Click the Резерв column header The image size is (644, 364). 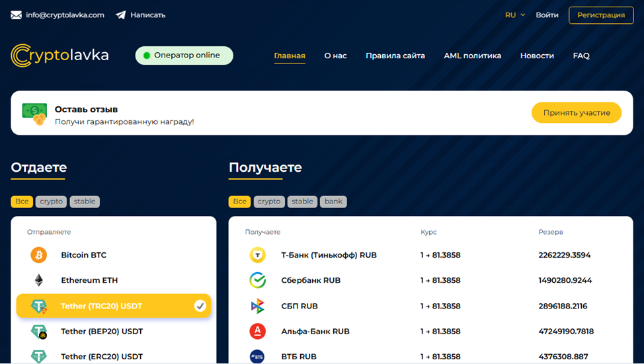(x=550, y=233)
